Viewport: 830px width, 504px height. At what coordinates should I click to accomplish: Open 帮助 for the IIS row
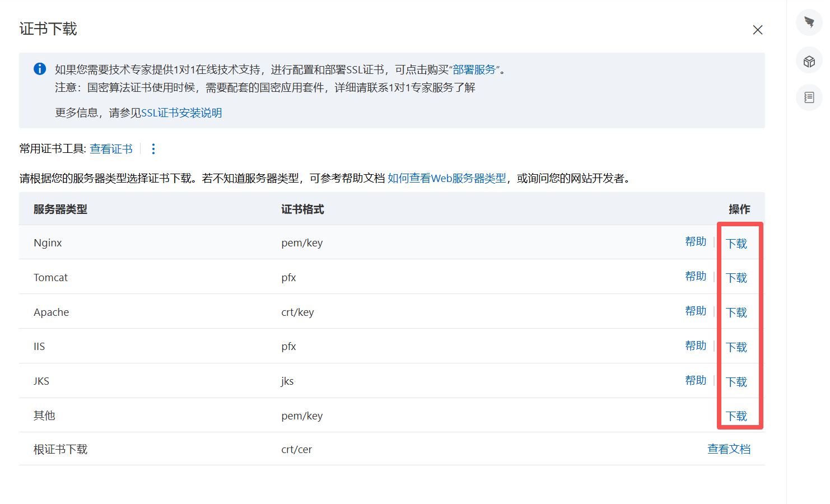[x=696, y=346]
